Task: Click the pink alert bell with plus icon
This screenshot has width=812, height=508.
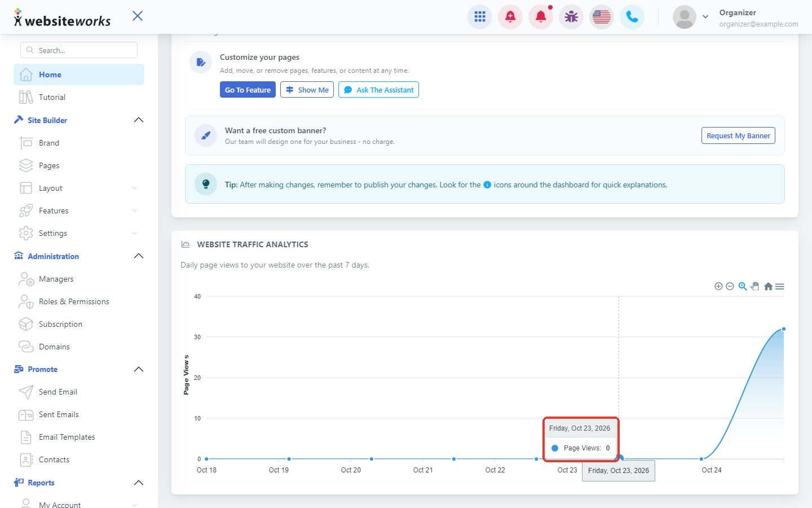Action: pos(510,17)
